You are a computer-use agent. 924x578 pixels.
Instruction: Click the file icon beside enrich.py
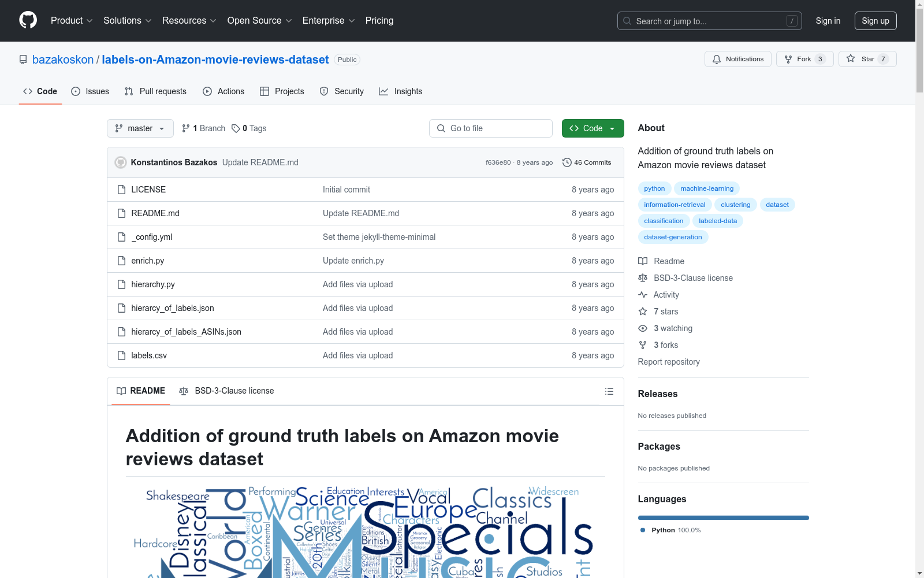[121, 261]
